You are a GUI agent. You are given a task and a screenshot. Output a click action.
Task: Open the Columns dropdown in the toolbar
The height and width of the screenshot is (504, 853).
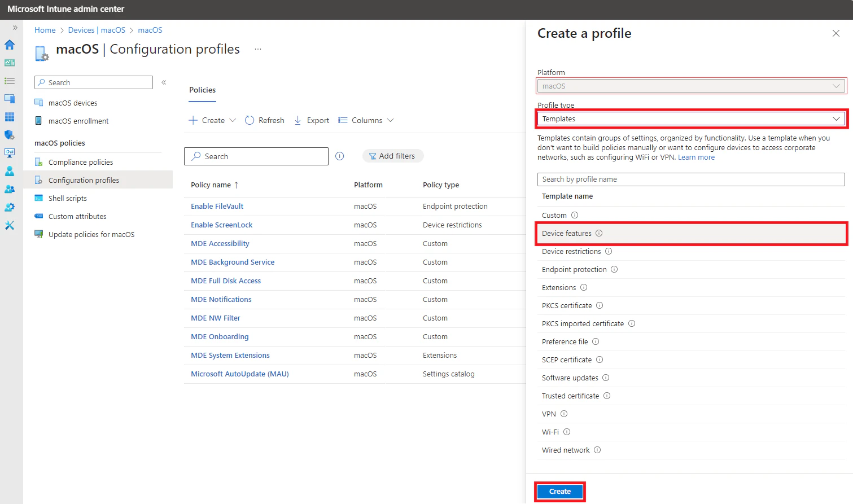click(366, 120)
